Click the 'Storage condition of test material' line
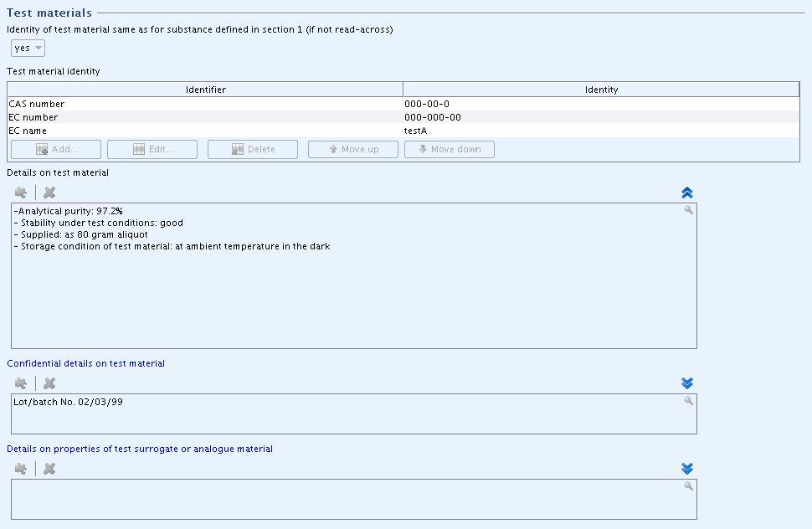The image size is (812, 529). 172,246
